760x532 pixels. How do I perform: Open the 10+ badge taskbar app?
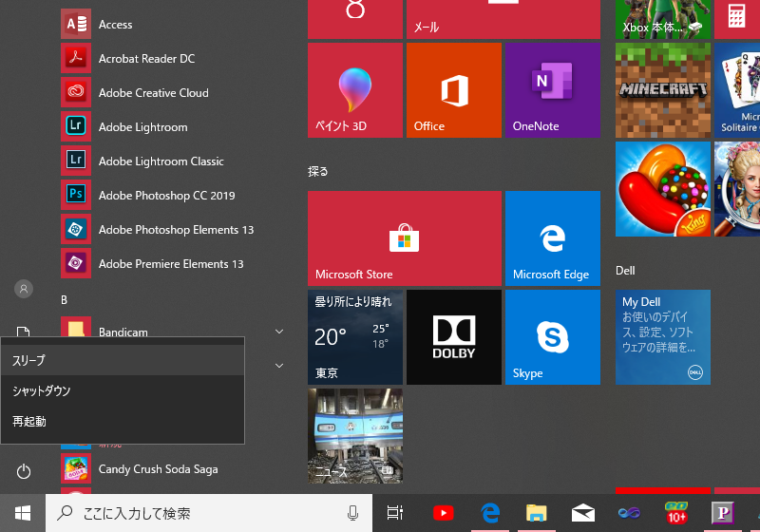676,513
